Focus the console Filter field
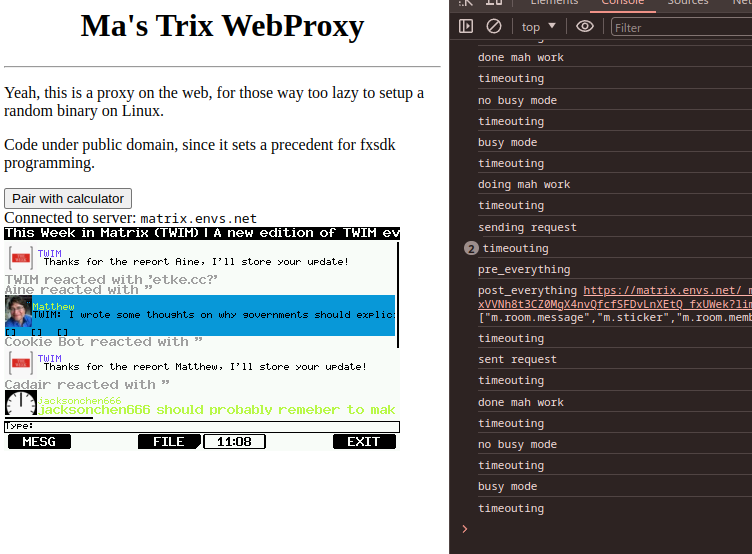 680,28
